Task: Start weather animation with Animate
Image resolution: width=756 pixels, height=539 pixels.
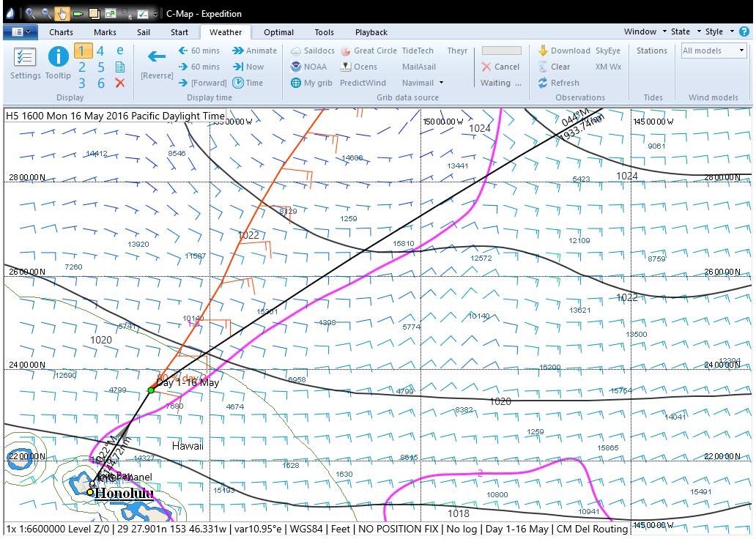Action: coord(255,51)
